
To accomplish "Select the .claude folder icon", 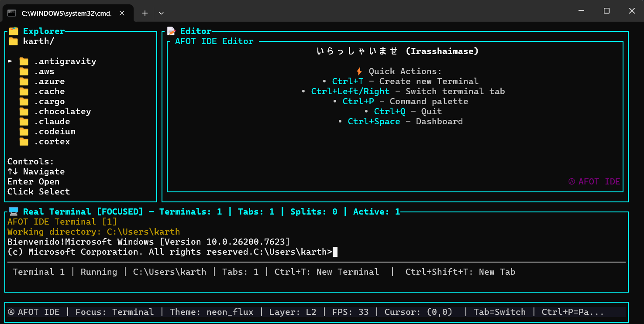I will coord(24,121).
